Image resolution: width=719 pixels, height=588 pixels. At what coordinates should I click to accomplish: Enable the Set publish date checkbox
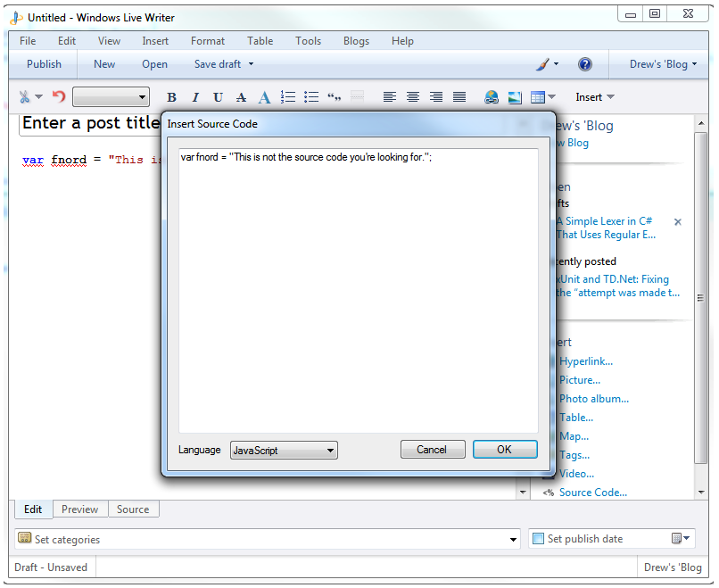(538, 538)
